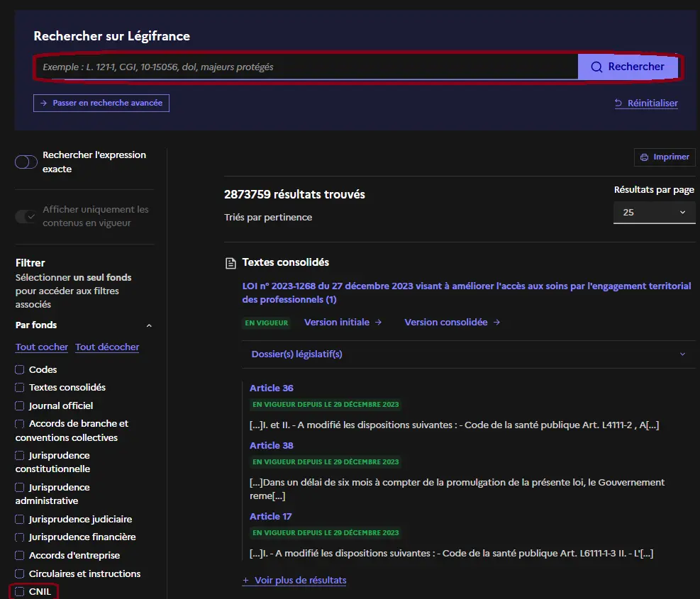Open the Résultats par page dropdown

coord(654,213)
